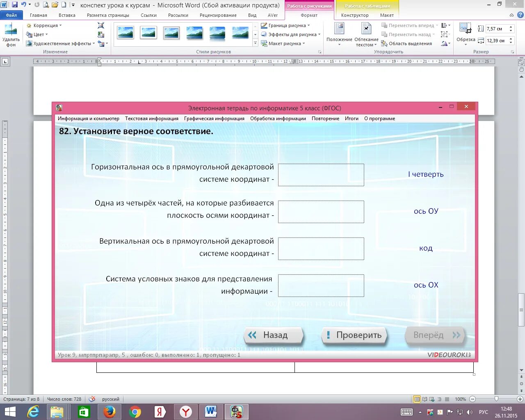
Task: Click the ruler tab selector icon
Action: (x=5, y=62)
